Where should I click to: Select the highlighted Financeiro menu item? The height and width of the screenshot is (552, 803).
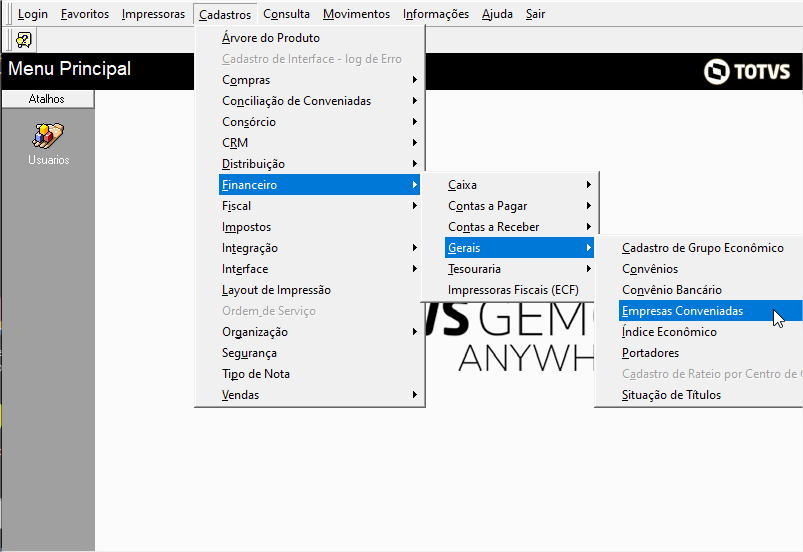click(x=319, y=185)
